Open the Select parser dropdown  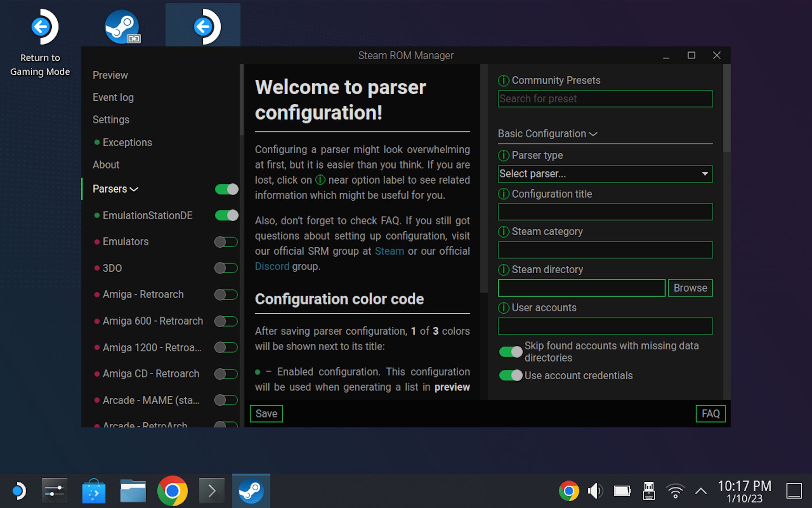tap(605, 174)
